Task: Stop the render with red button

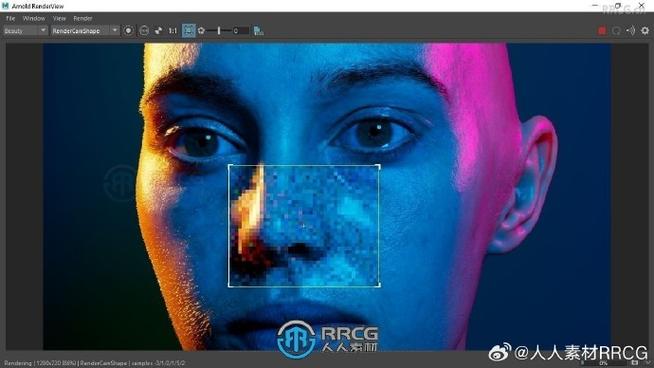Action: [x=602, y=31]
